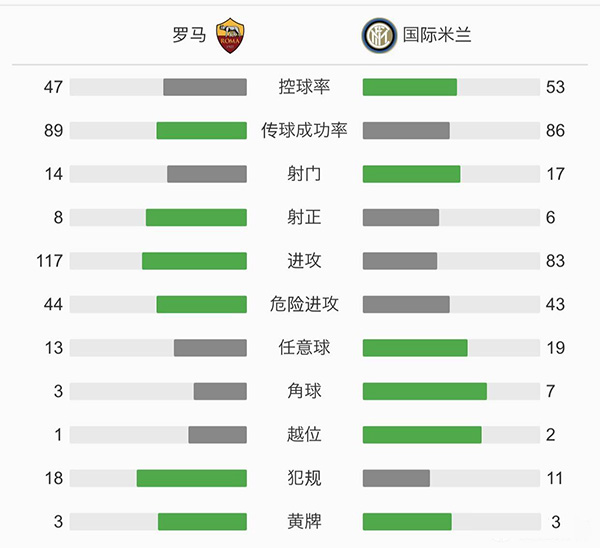Click Inter's green corners bar
The width and height of the screenshot is (600, 548).
(425, 391)
